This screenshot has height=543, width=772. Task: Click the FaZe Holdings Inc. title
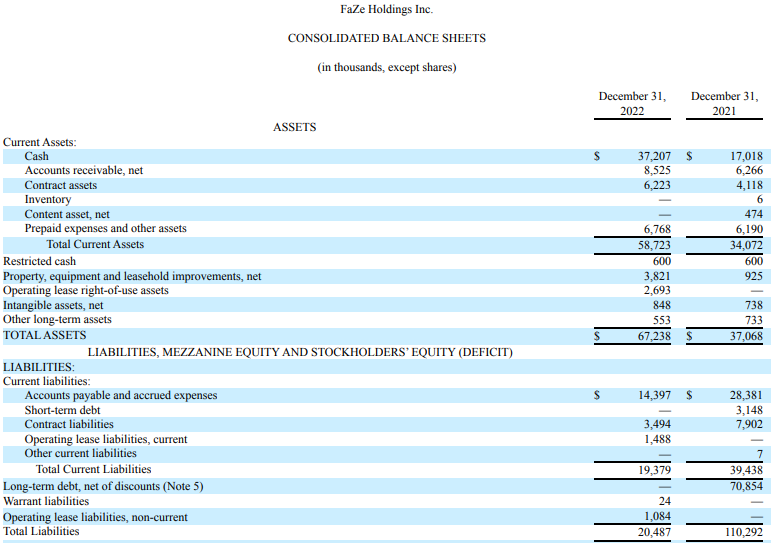(386, 9)
